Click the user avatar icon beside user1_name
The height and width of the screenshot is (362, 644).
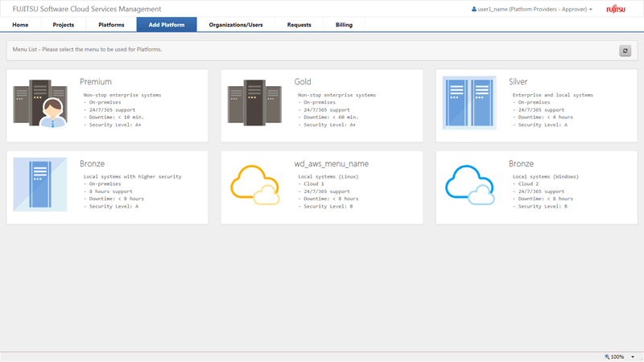click(474, 9)
